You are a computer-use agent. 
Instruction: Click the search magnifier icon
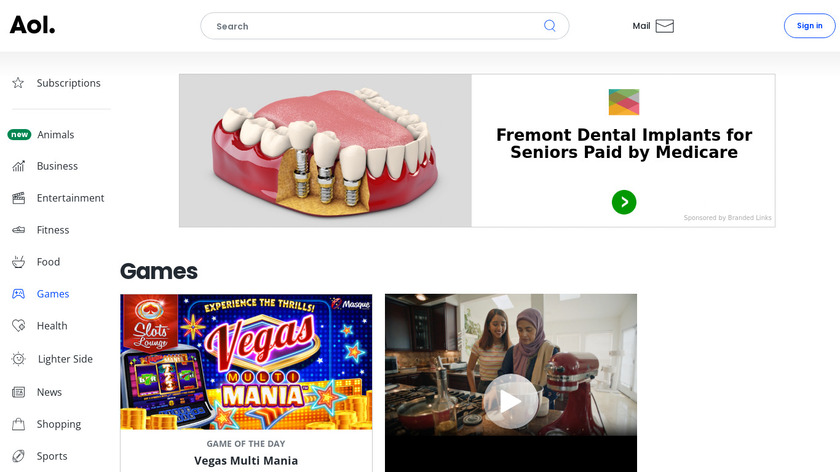(x=549, y=26)
